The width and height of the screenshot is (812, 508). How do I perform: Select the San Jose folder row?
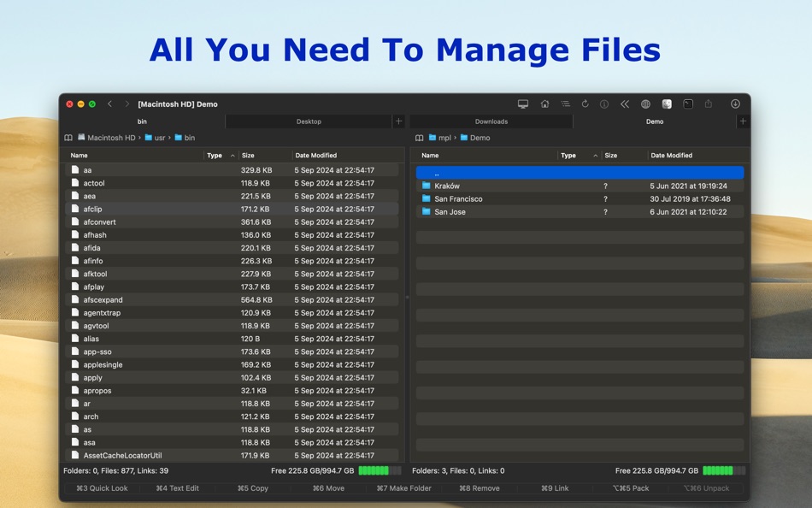(580, 211)
